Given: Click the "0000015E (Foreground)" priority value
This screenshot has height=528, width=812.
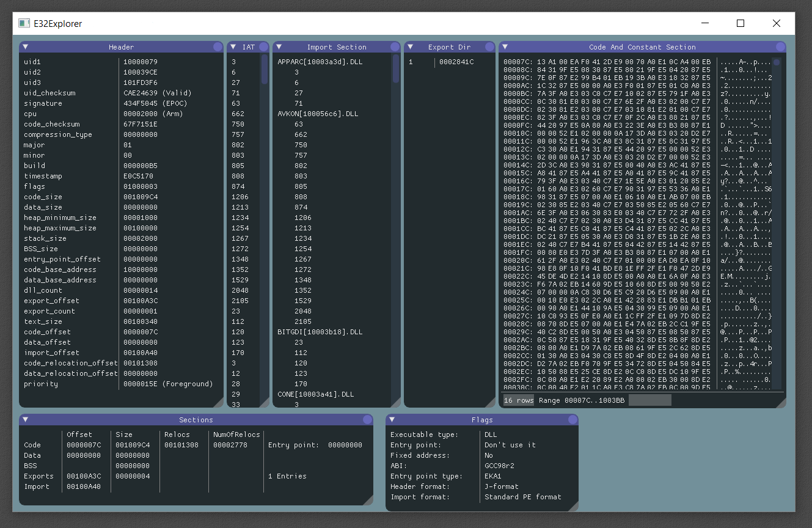Looking at the screenshot, I should [x=168, y=384].
